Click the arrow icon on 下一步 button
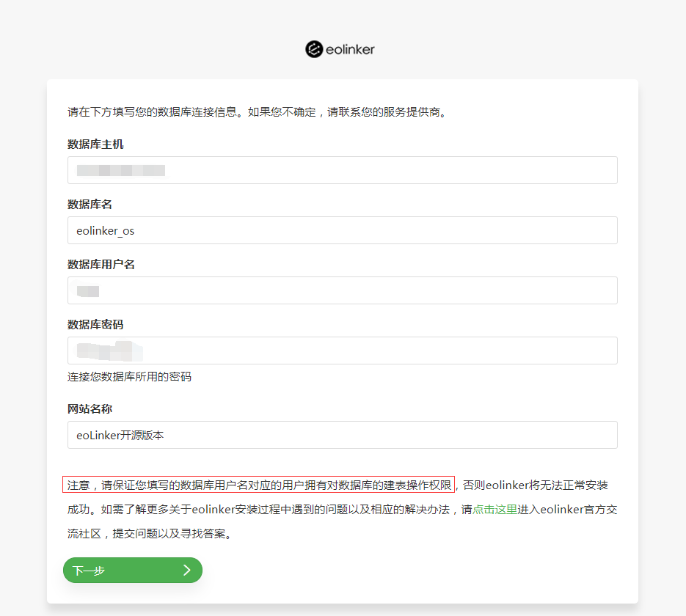Screen dimensions: 686x616 187,570
